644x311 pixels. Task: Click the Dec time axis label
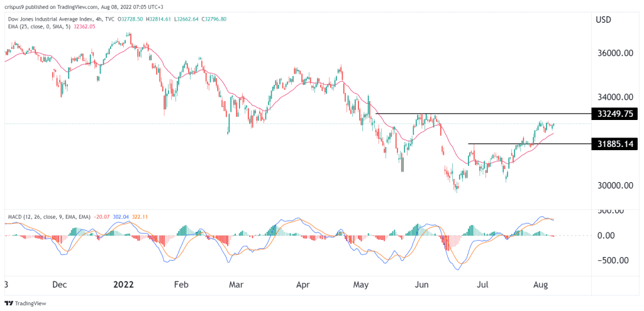[60, 285]
